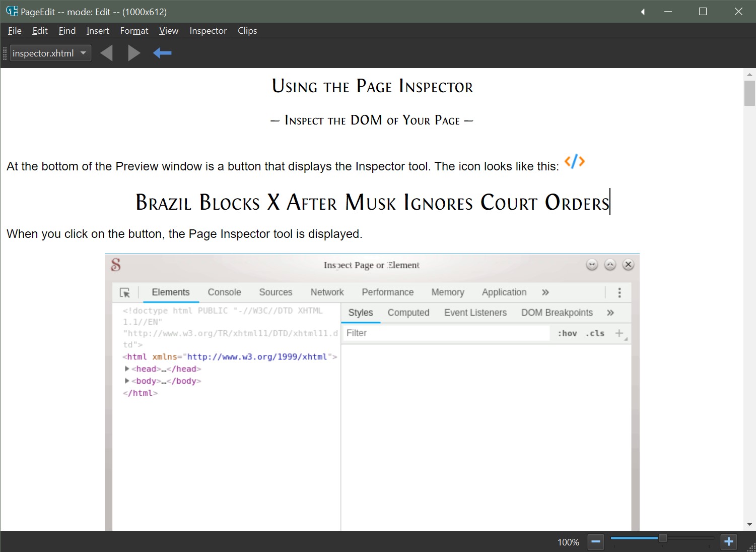Image resolution: width=756 pixels, height=552 pixels.
Task: Click the zoom in plus button
Action: point(729,542)
